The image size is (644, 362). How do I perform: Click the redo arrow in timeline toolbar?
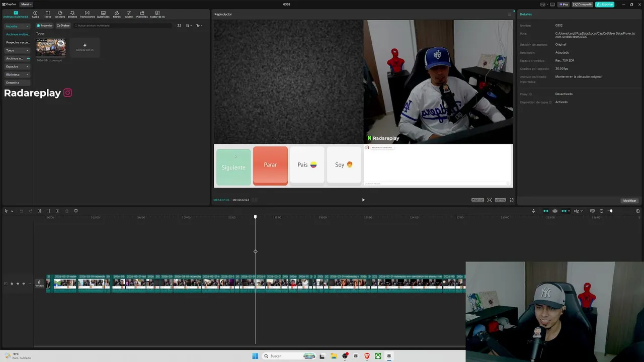pos(31,211)
